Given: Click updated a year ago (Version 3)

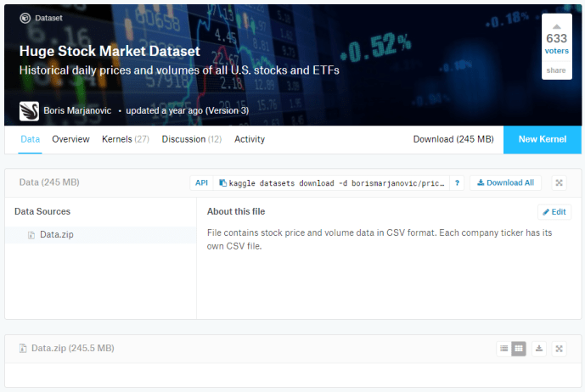Looking at the screenshot, I should click(x=188, y=110).
